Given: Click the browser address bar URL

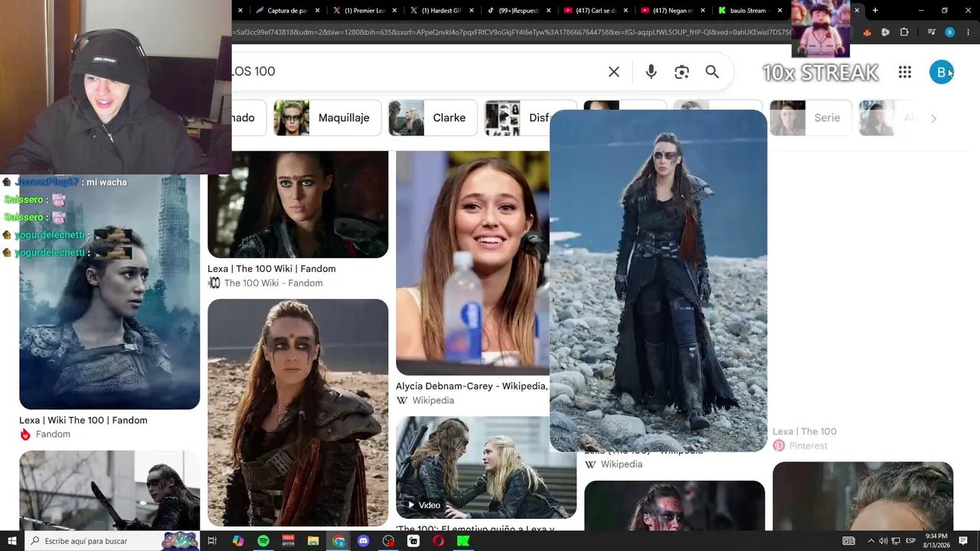Looking at the screenshot, I should 511,32.
